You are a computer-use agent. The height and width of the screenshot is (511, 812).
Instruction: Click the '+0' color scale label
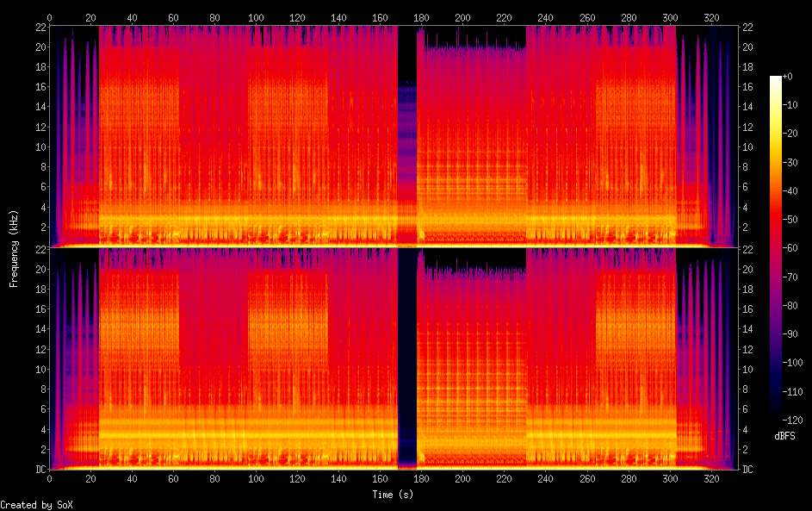click(x=788, y=77)
